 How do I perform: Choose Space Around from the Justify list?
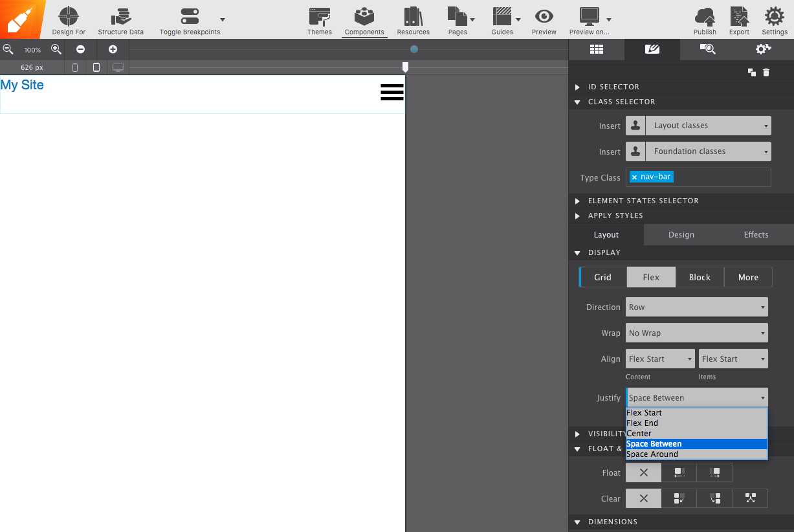[696, 454]
